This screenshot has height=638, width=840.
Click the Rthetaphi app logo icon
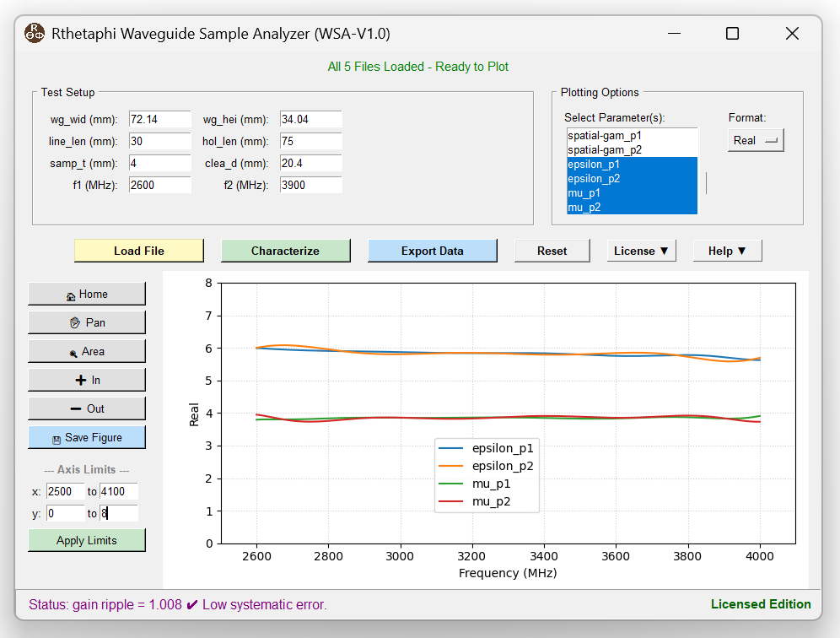[35, 33]
